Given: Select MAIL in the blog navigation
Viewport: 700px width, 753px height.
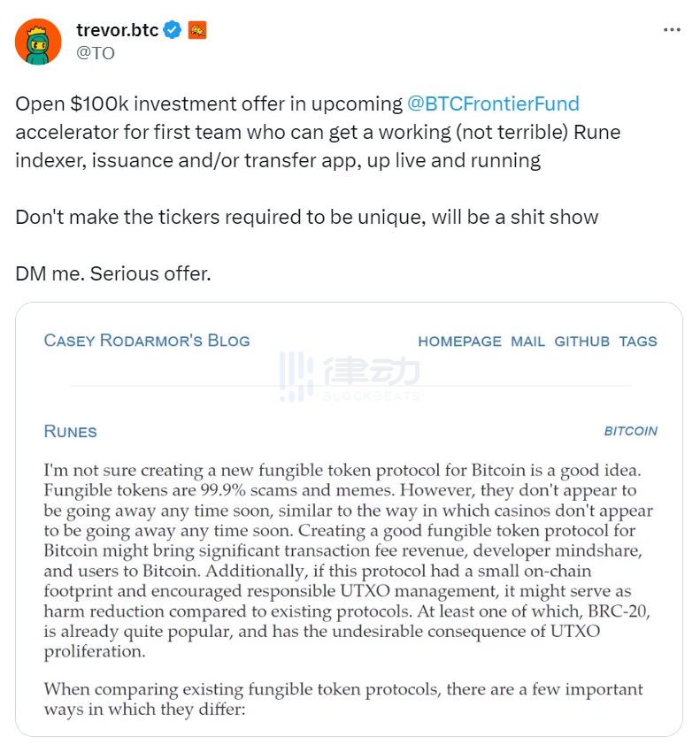Looking at the screenshot, I should [527, 342].
